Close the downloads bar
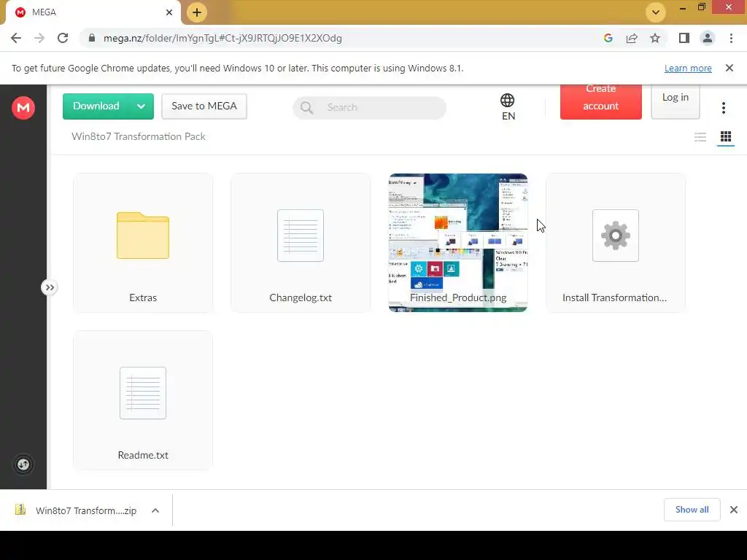The width and height of the screenshot is (747, 560). pos(734,510)
